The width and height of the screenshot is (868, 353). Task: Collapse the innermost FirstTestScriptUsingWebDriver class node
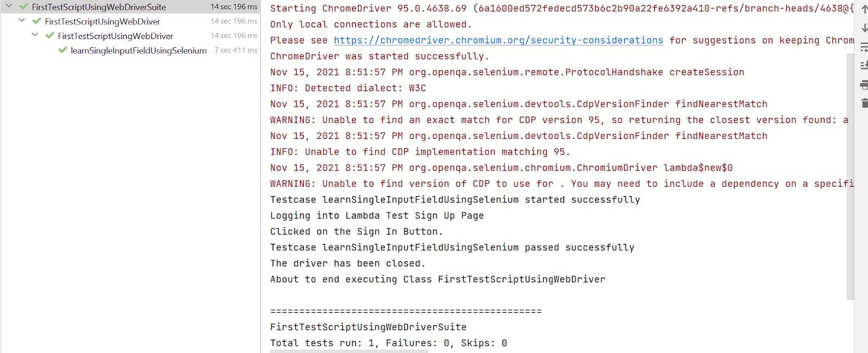coord(35,35)
